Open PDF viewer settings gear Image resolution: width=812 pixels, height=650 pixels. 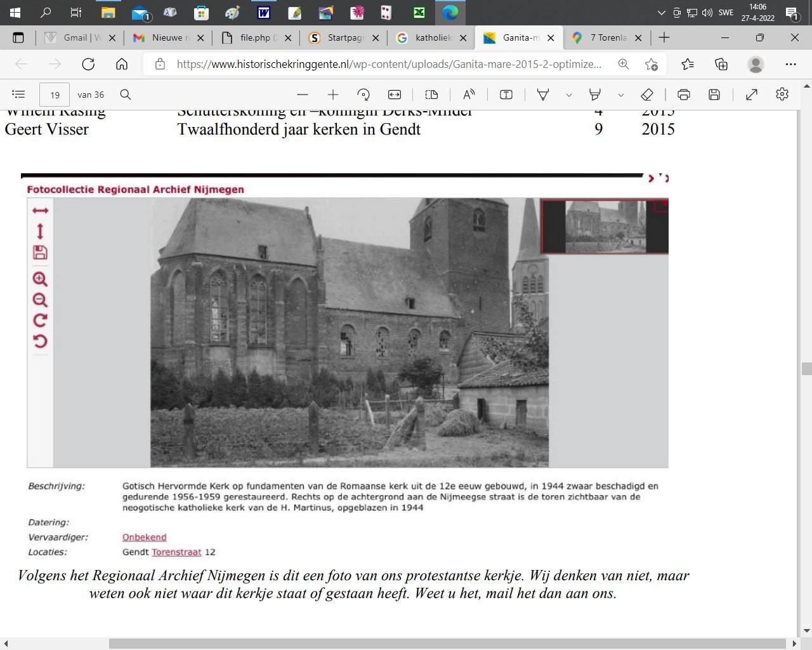782,95
